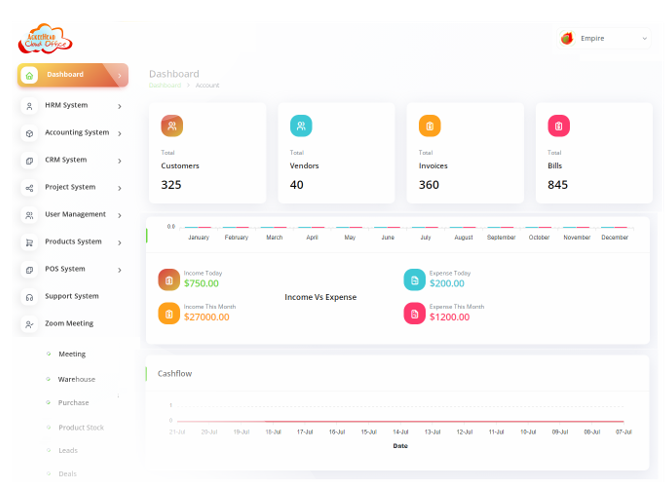Click the 07-Jul cashflow axis label
This screenshot has height=482, width=671.
click(x=624, y=432)
